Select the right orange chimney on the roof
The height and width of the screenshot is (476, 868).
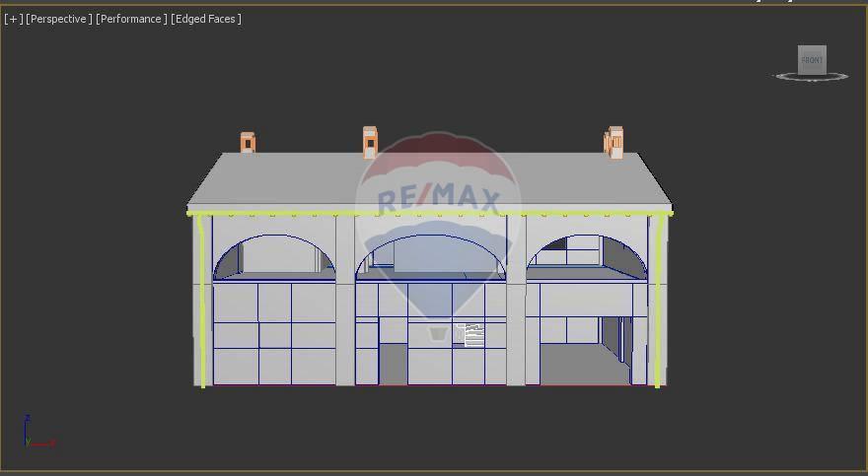point(615,143)
